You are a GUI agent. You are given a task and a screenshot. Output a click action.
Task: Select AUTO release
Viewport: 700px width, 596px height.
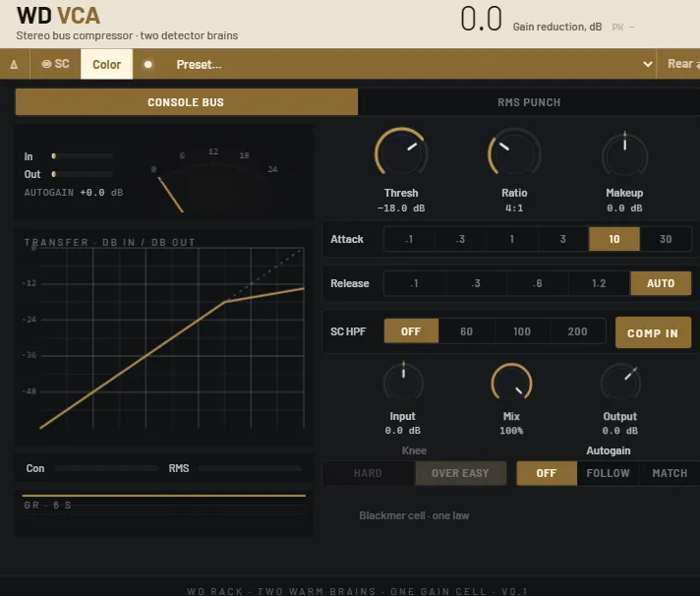pyautogui.click(x=661, y=283)
